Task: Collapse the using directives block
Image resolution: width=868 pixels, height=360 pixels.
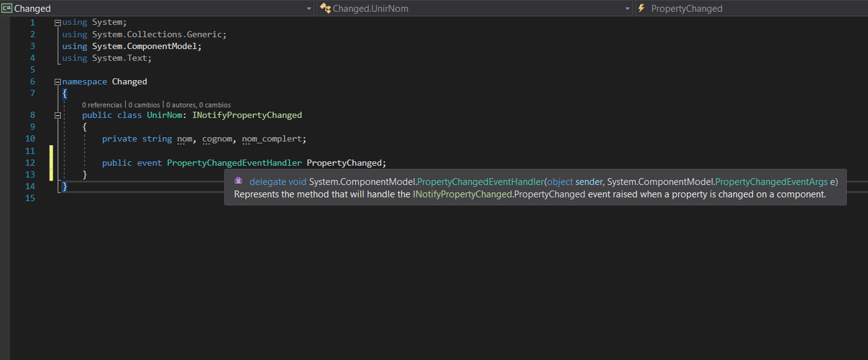Action: pyautogui.click(x=58, y=22)
